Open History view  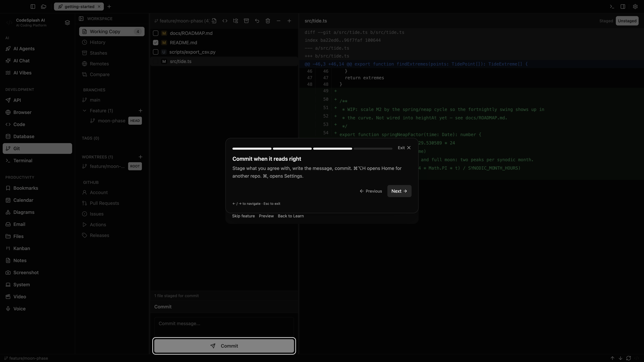112,42
